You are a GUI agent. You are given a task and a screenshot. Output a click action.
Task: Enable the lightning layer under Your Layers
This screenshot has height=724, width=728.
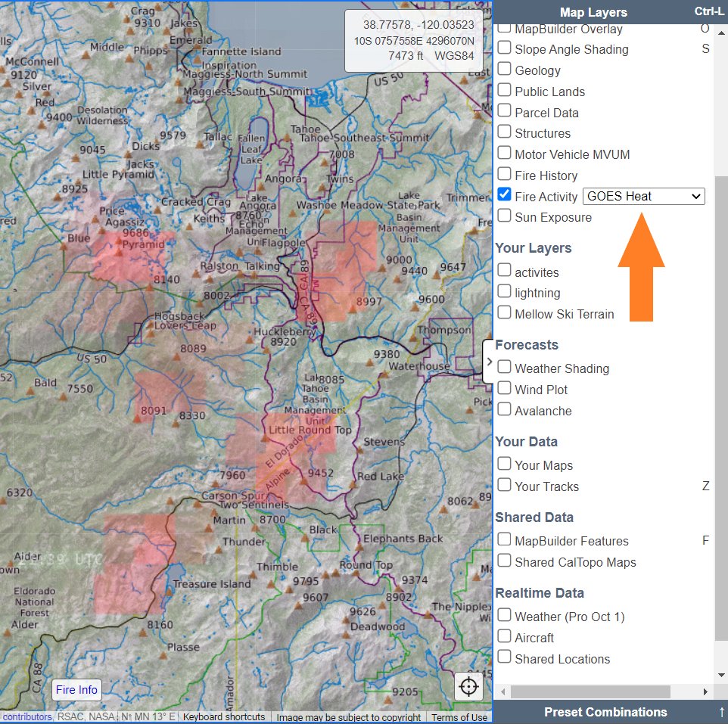coord(504,293)
